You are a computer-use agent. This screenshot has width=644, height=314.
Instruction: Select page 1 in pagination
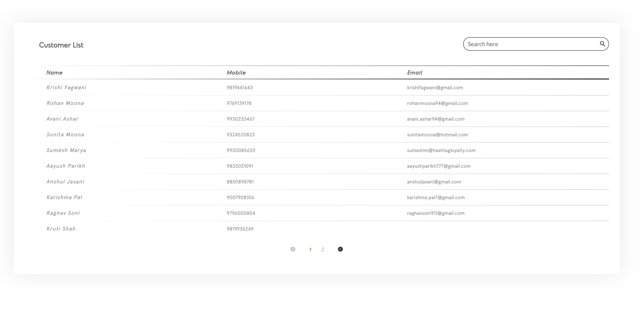coord(310,249)
